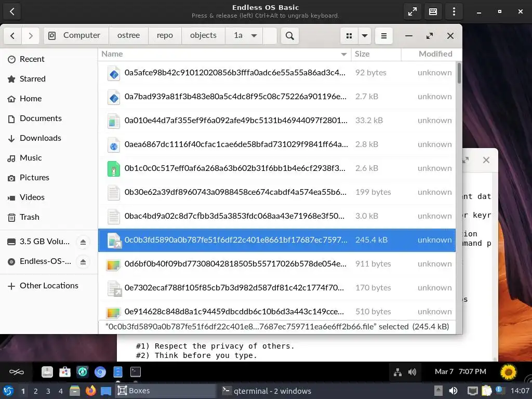Open the Boxes three-dot menu

454,11
